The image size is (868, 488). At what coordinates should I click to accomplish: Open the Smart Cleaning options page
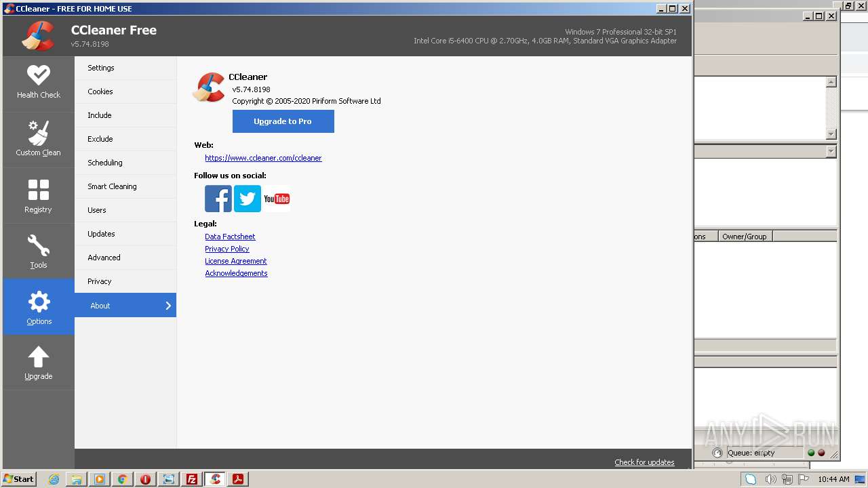click(x=125, y=186)
